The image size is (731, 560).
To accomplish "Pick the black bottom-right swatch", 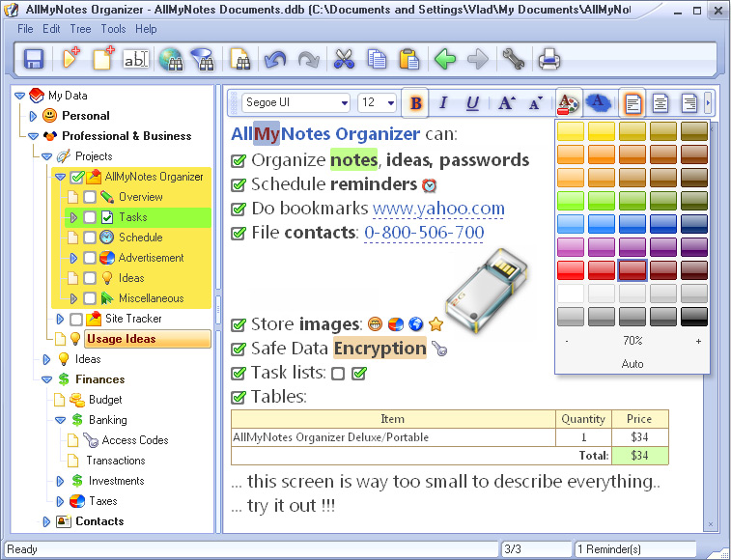I will pos(694,317).
